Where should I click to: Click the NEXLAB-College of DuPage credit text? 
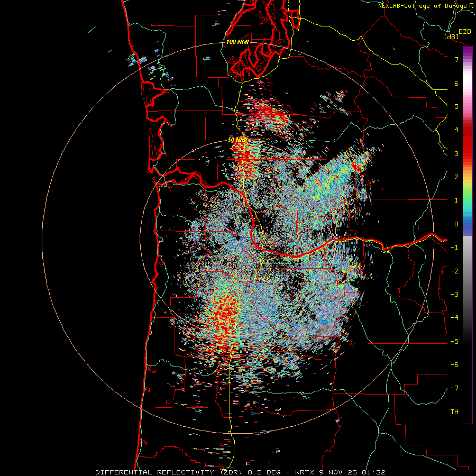(x=423, y=6)
